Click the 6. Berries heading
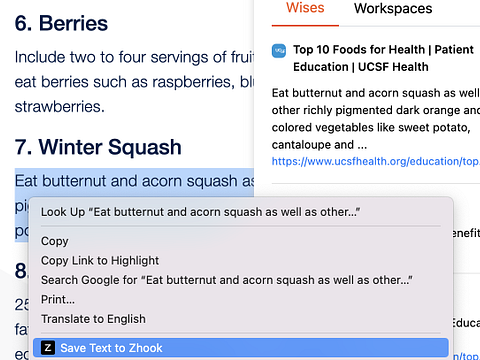Image resolution: width=480 pixels, height=360 pixels. [61, 23]
